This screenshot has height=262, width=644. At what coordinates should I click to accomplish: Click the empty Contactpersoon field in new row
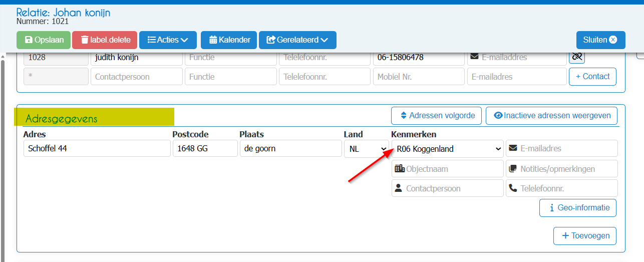tap(136, 77)
